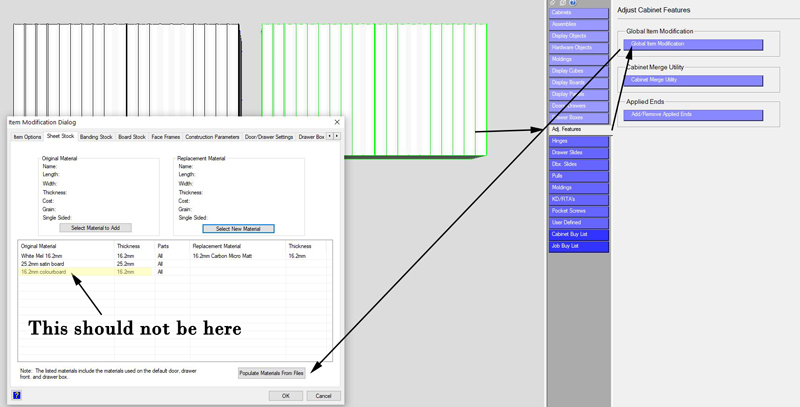
Task: Click the help icon in Item Modification Dialog
Action: [x=17, y=396]
